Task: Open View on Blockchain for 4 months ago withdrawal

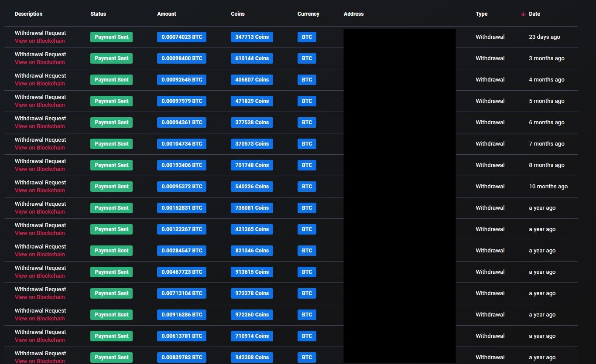Action: coord(40,84)
